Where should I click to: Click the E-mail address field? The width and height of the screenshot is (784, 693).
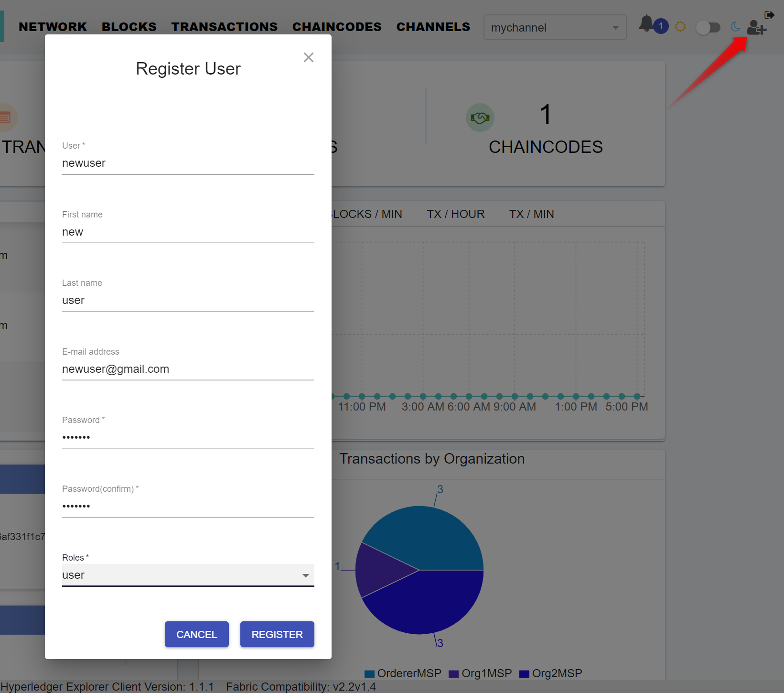188,369
